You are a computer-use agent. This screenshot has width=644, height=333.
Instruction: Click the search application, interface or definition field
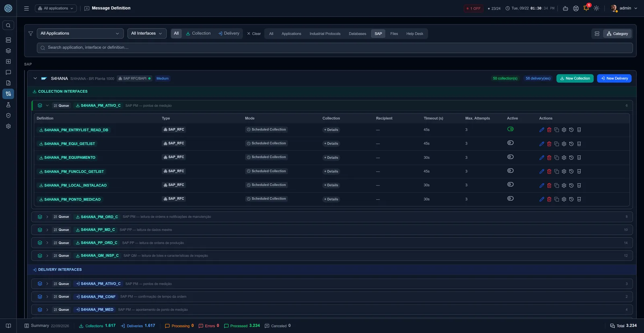(x=334, y=48)
